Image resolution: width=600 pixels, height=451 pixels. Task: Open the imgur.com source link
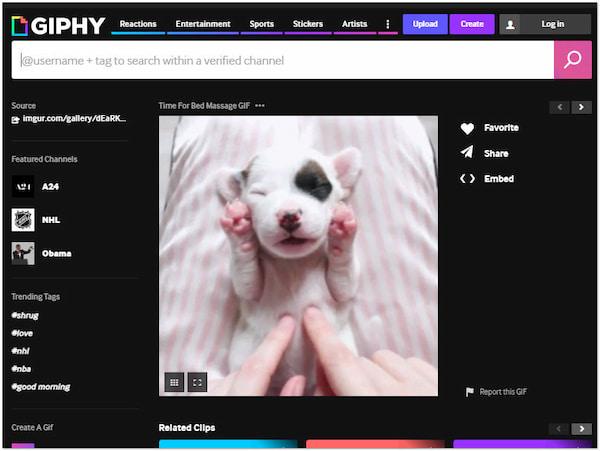pyautogui.click(x=74, y=119)
